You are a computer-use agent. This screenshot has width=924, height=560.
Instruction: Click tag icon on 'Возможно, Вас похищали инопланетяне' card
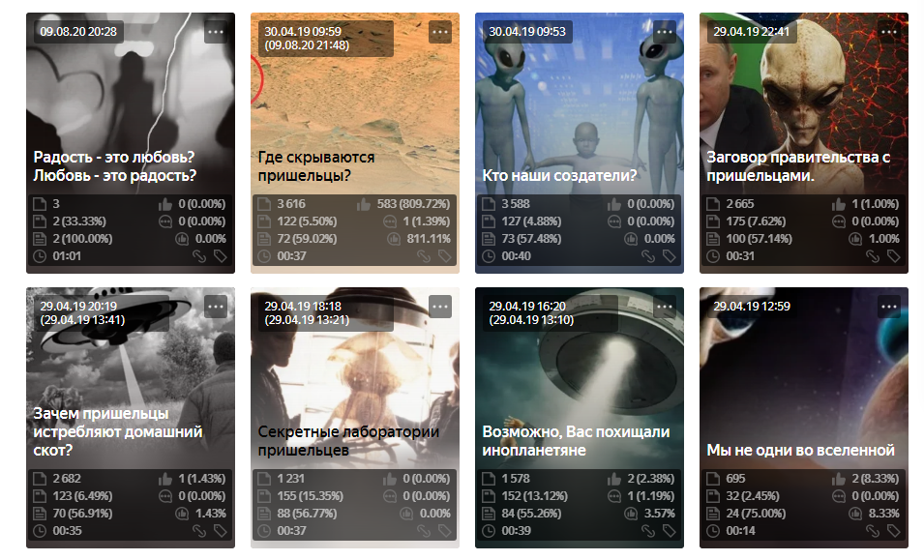670,531
